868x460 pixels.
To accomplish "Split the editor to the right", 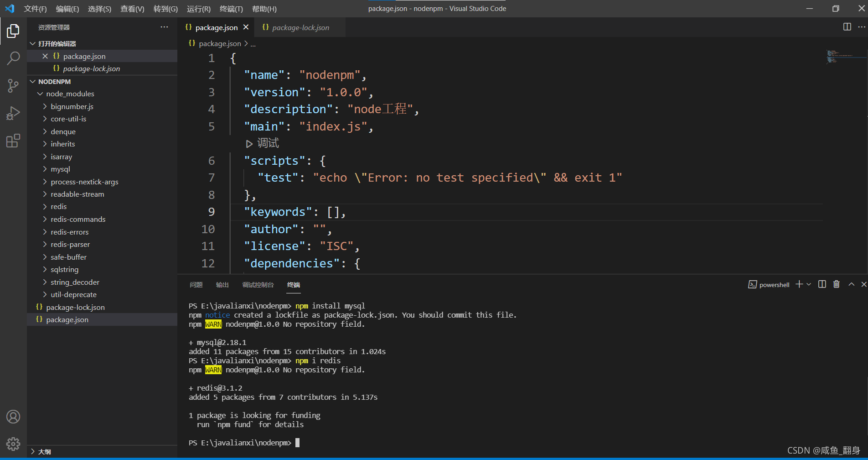I will click(847, 27).
